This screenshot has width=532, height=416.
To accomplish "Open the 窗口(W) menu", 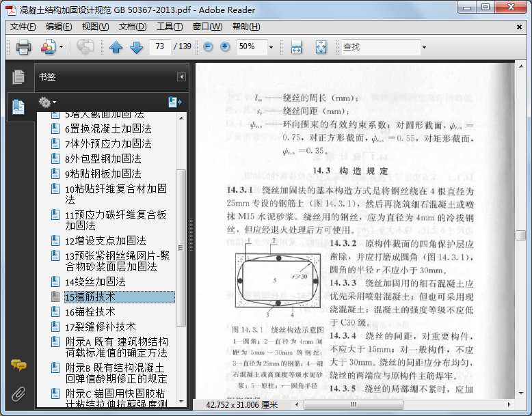I will click(207, 27).
